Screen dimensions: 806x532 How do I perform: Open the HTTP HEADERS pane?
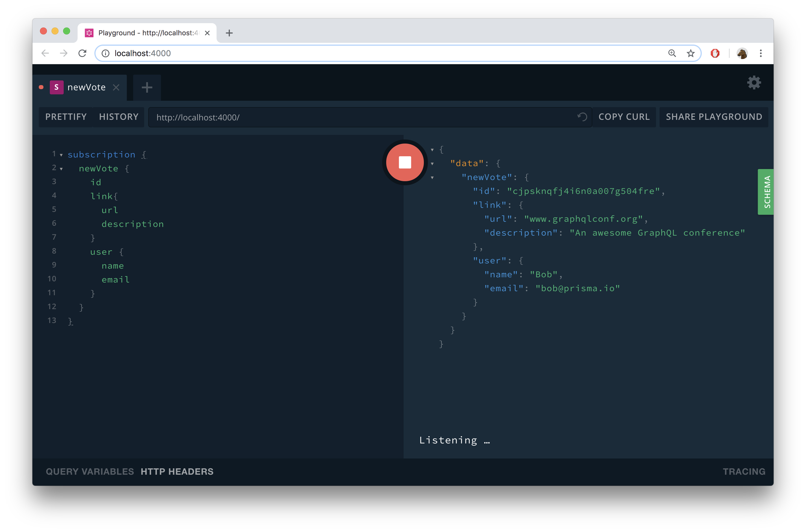click(177, 472)
